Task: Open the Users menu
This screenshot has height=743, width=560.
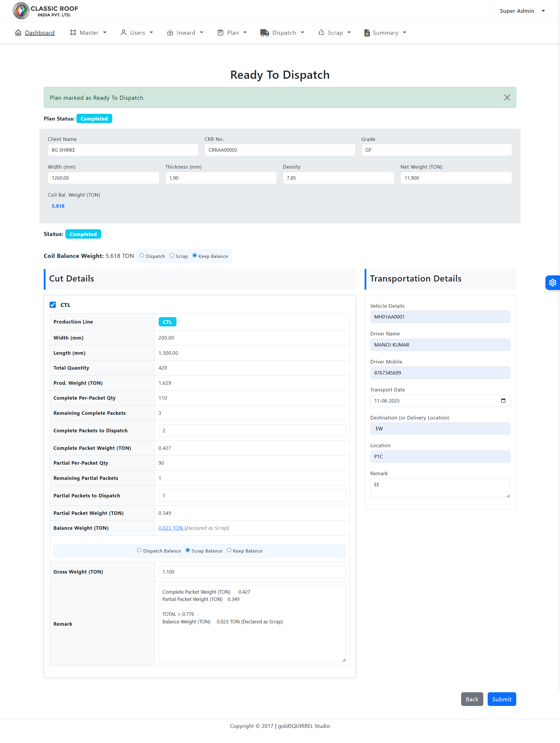Action: pos(137,33)
